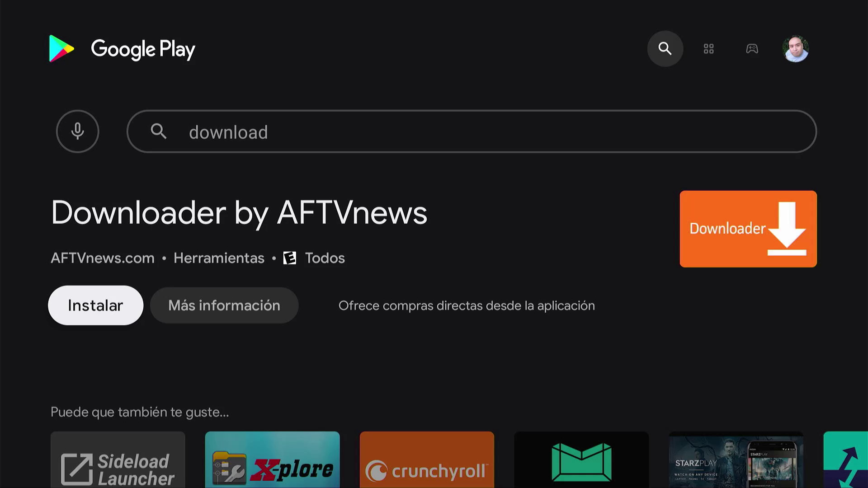This screenshot has height=488, width=868.
Task: Click the Herramientas category label
Action: coord(219,258)
